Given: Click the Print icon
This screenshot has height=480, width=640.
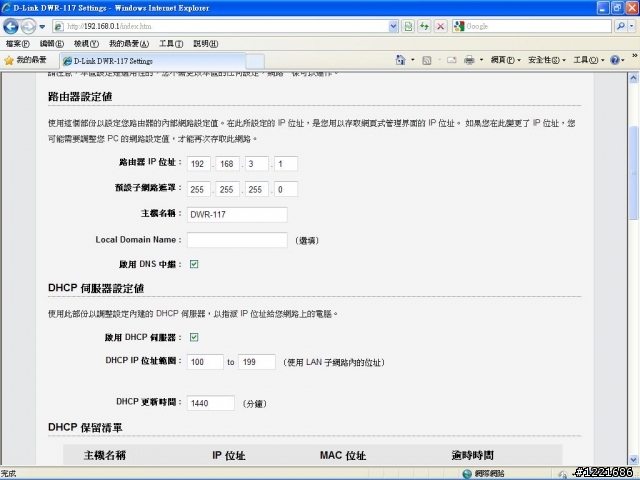Looking at the screenshot, I should point(469,60).
